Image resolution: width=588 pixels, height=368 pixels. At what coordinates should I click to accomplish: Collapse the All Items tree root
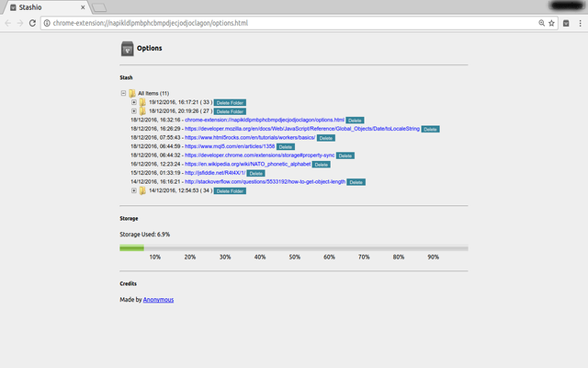pyautogui.click(x=123, y=94)
